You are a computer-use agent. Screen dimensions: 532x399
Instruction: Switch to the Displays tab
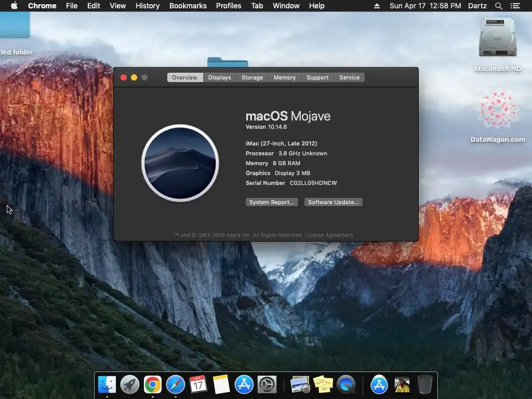click(x=220, y=77)
